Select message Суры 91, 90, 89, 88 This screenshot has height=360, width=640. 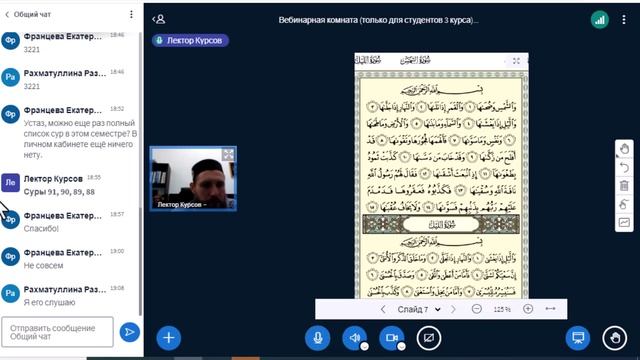coord(59,192)
